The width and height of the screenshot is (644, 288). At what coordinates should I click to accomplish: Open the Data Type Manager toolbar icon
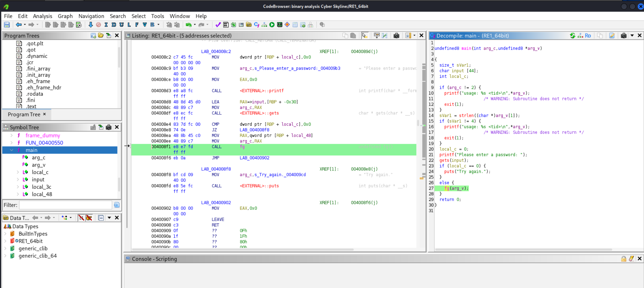[x=249, y=24]
